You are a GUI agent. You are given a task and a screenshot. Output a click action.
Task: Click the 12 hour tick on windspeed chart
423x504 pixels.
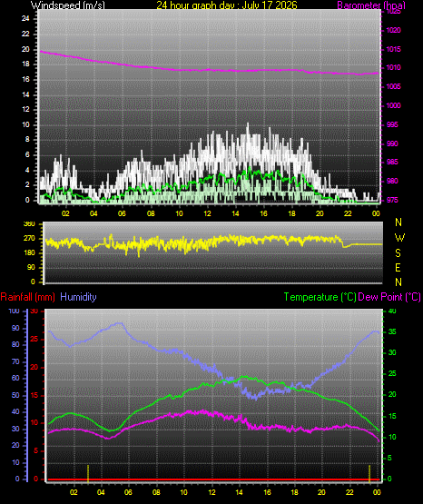click(207, 213)
